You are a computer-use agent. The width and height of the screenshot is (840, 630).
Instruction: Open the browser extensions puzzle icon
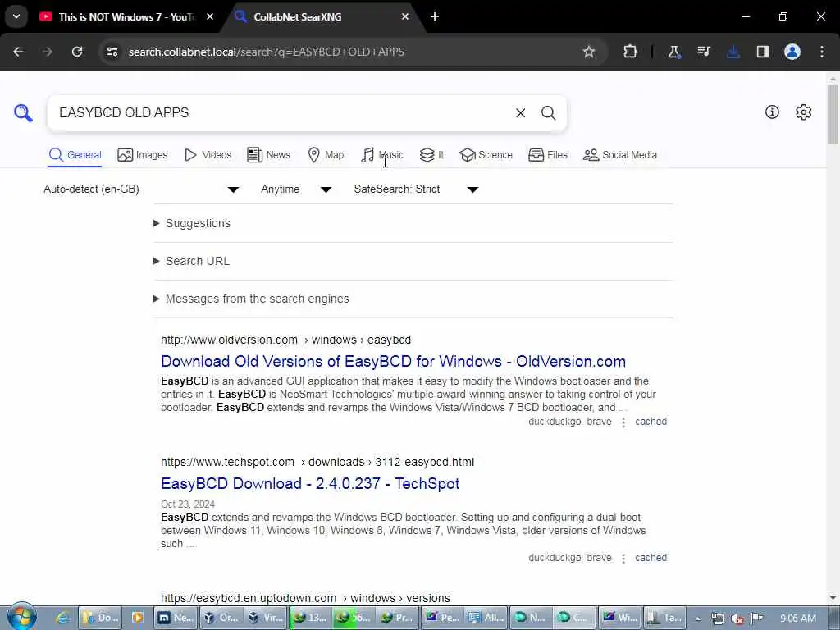pos(631,52)
